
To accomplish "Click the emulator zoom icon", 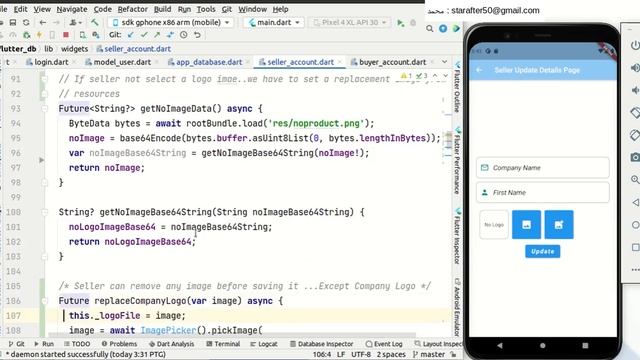I will pyautogui.click(x=635, y=180).
